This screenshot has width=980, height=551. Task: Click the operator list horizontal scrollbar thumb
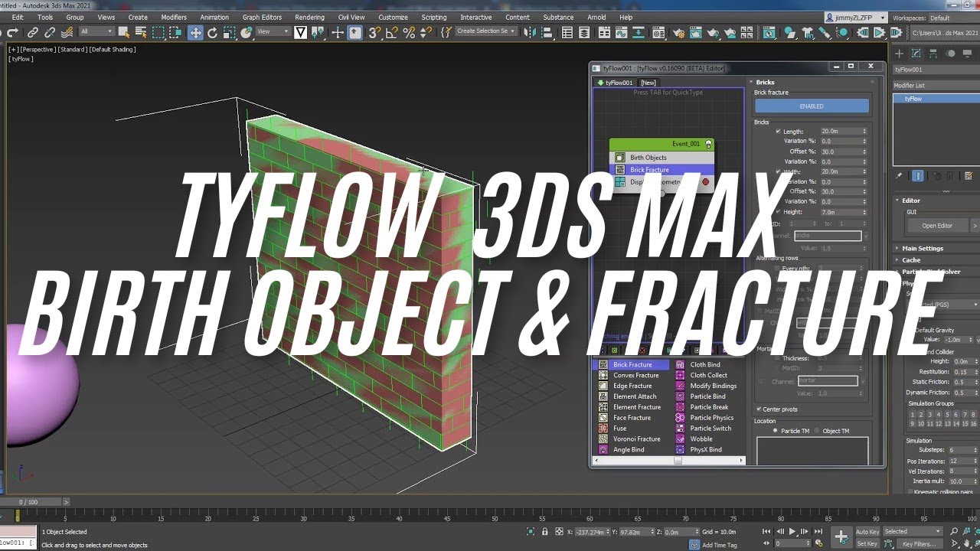(678, 461)
